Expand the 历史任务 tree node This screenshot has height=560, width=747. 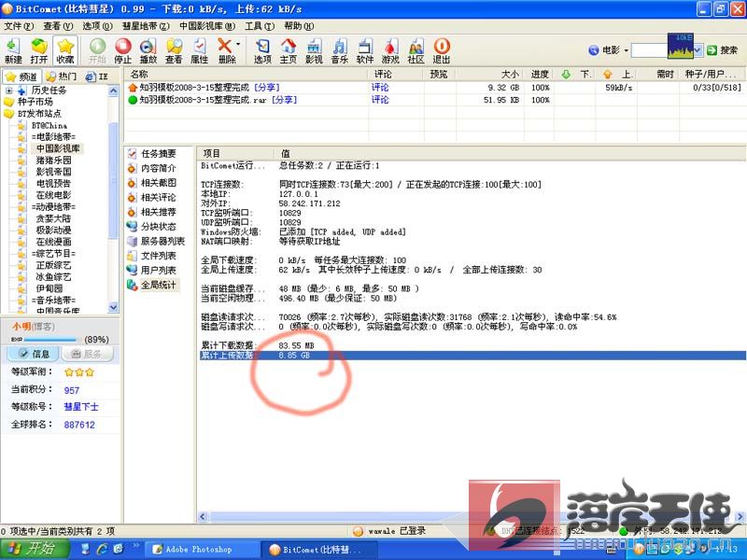tap(9, 91)
